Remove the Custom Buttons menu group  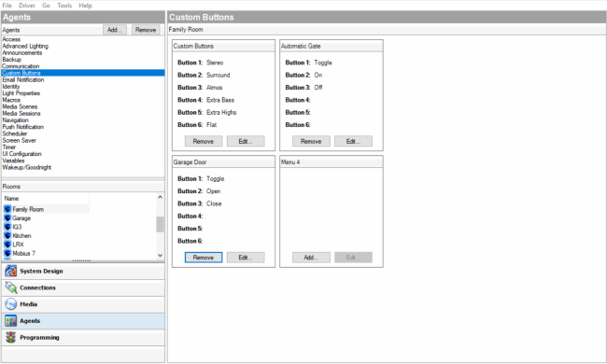(204, 141)
